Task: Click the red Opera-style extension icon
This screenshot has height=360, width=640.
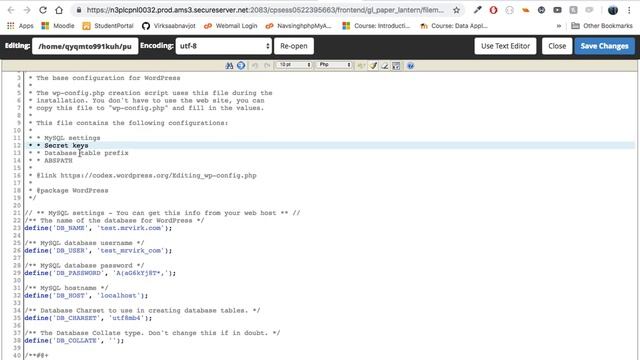Action: [x=493, y=10]
